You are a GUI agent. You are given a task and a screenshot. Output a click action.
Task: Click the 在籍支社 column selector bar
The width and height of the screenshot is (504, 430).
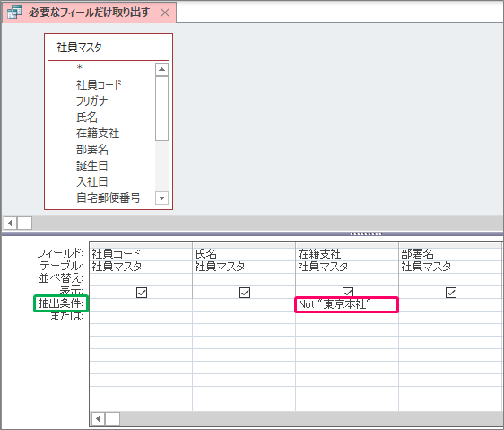(x=347, y=246)
